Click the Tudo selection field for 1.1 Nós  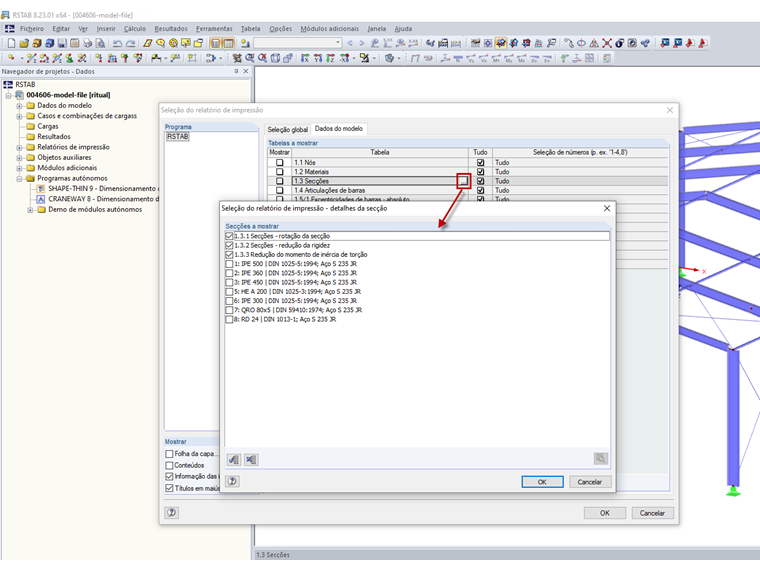(580, 162)
